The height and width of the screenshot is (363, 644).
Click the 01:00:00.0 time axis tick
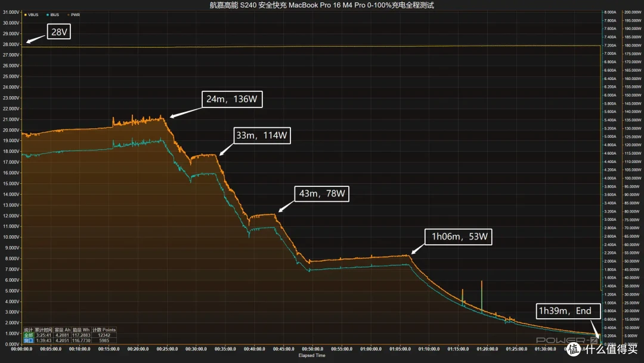click(x=371, y=349)
